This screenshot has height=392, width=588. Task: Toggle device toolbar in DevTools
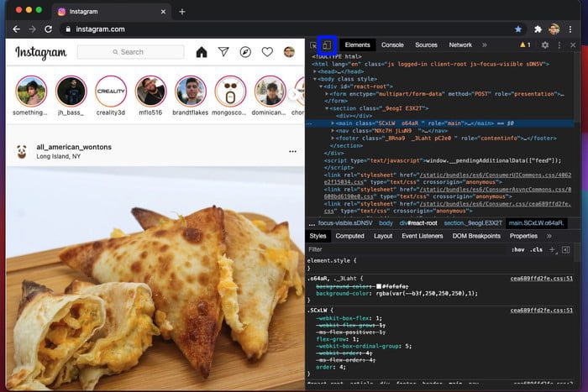point(327,45)
